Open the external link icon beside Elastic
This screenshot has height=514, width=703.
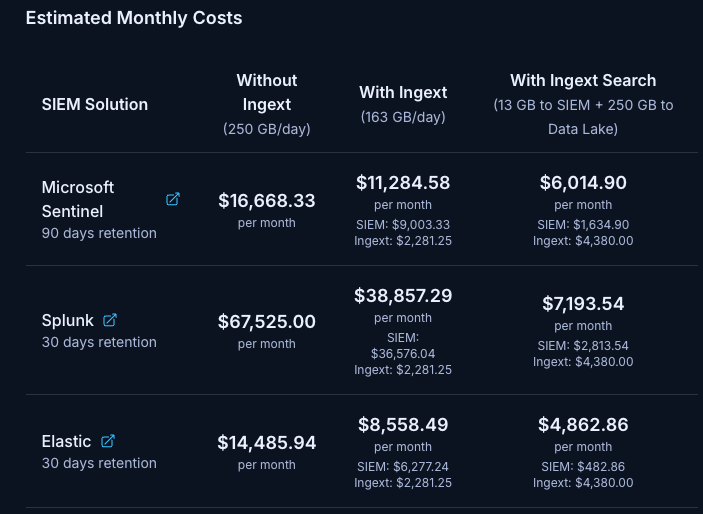[108, 441]
